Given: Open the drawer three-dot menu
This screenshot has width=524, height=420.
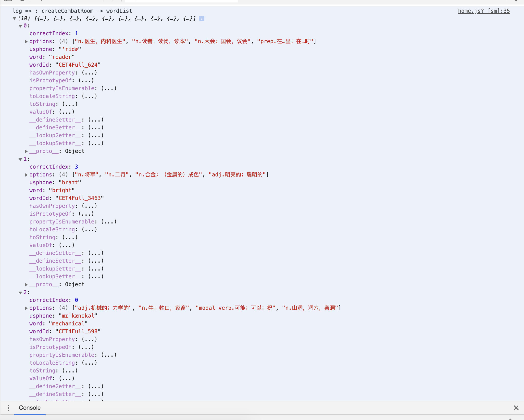Looking at the screenshot, I should click(9, 408).
